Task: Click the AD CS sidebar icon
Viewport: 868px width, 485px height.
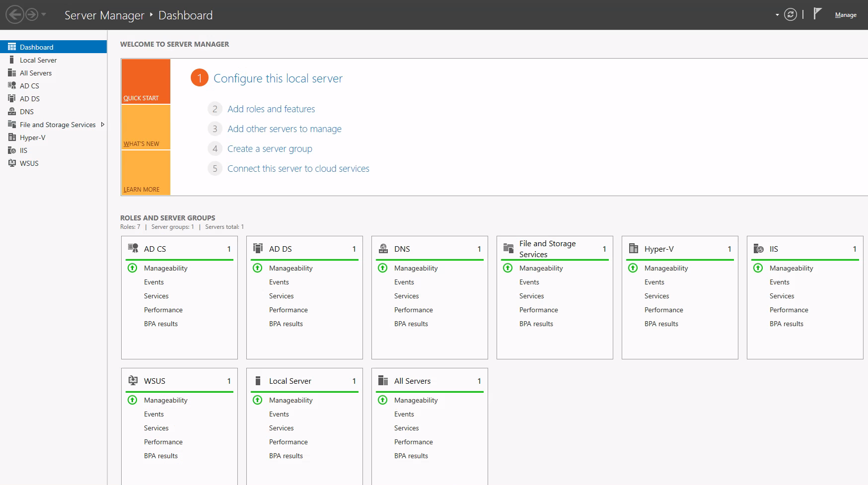Action: point(12,85)
